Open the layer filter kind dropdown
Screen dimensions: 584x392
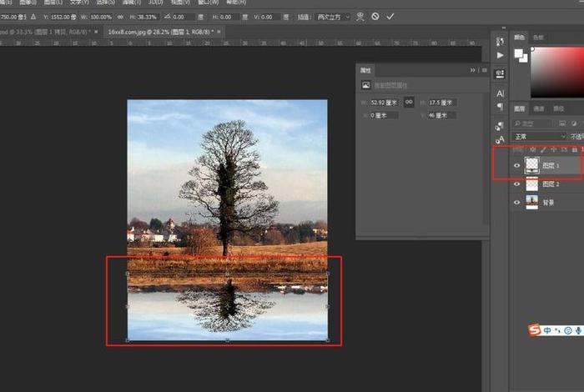pyautogui.click(x=532, y=123)
